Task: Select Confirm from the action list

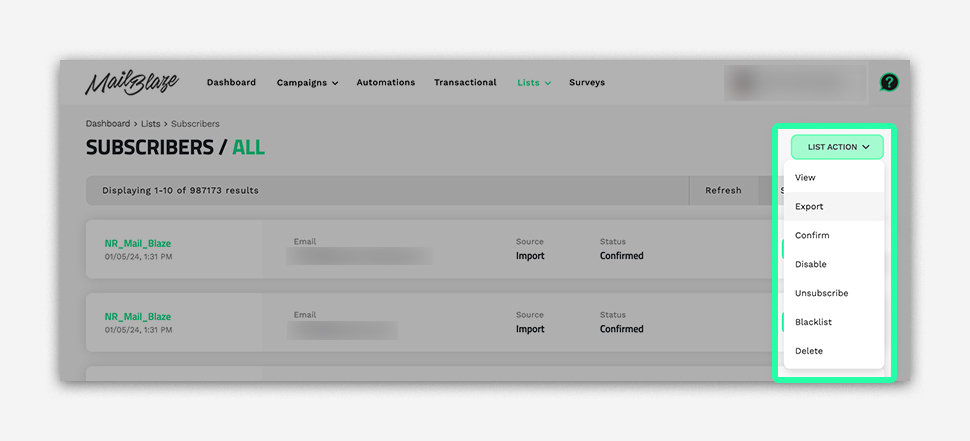Action: point(812,236)
